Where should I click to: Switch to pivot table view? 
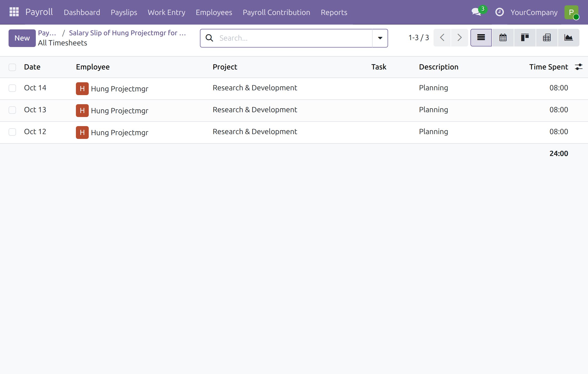547,38
